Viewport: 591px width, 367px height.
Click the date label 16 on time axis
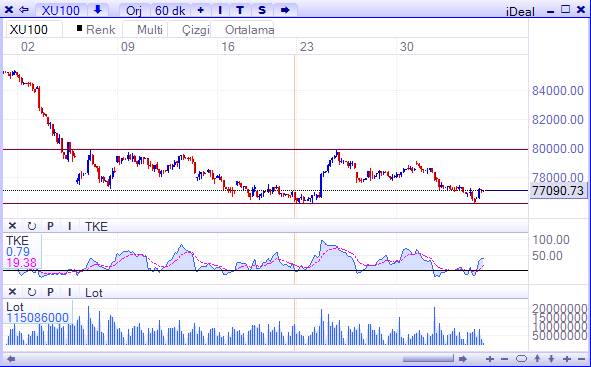click(x=228, y=47)
